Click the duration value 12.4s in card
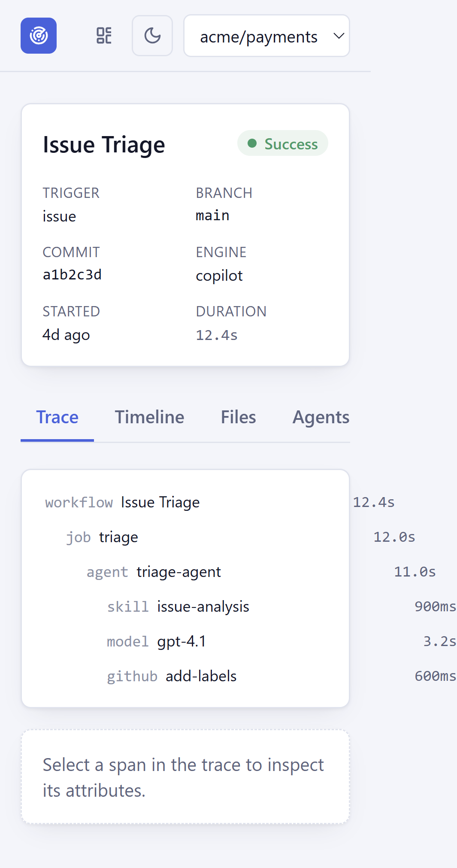 coord(217,335)
